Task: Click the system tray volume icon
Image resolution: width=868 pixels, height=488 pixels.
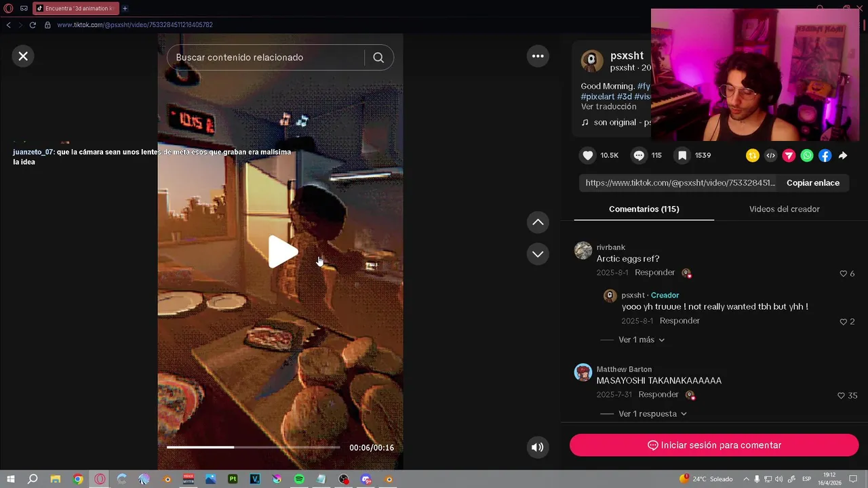Action: pos(778,479)
